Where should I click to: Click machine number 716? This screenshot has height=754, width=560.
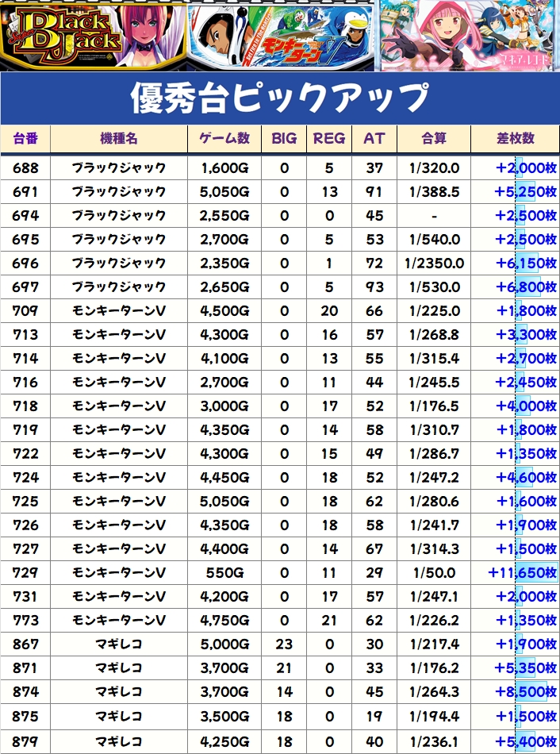click(x=25, y=383)
